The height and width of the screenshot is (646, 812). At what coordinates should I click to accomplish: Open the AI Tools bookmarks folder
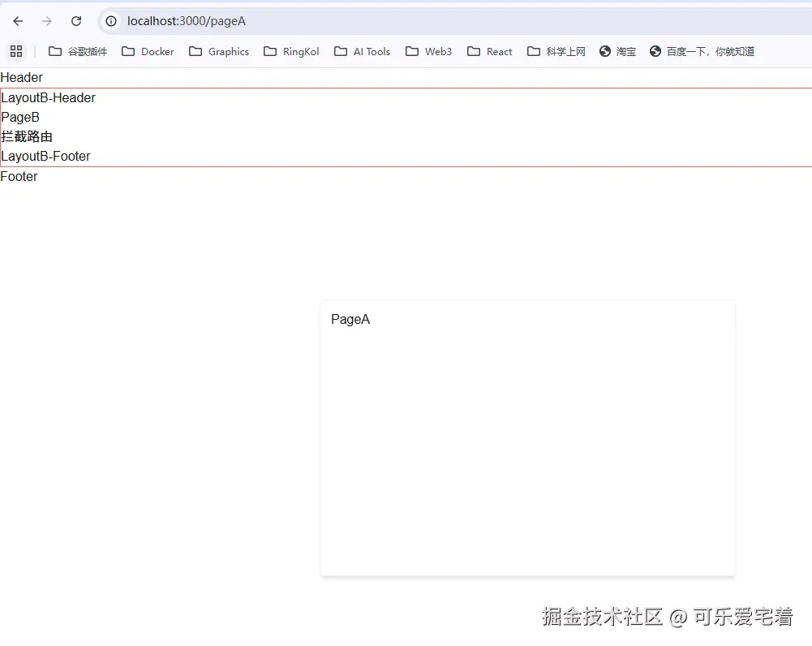click(362, 50)
